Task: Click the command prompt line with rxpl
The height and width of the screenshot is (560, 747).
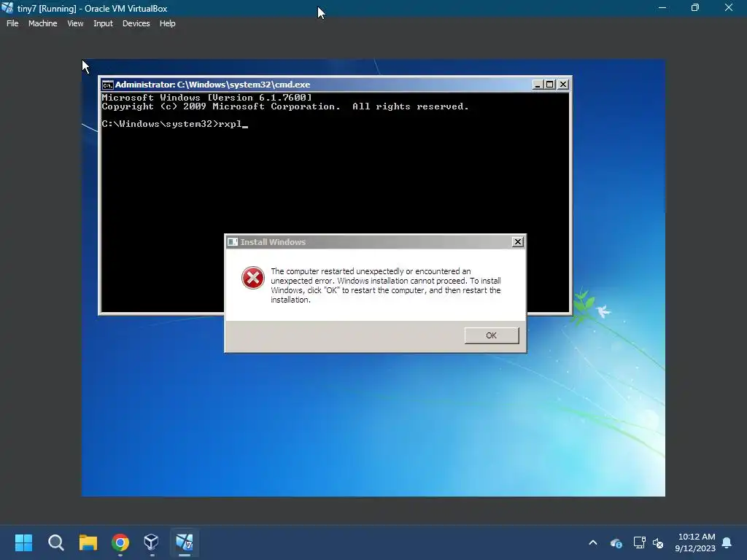Action: click(175, 124)
